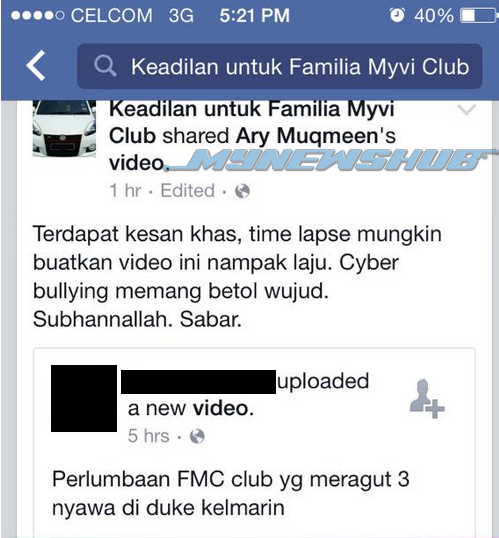The width and height of the screenshot is (499, 538).
Task: Open the white Myvi car profile picture
Action: pos(65,128)
